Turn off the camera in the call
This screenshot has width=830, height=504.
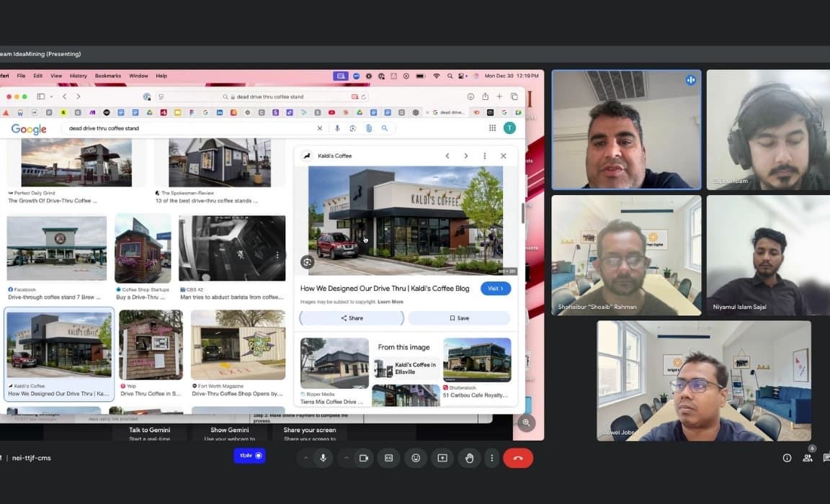click(x=364, y=458)
